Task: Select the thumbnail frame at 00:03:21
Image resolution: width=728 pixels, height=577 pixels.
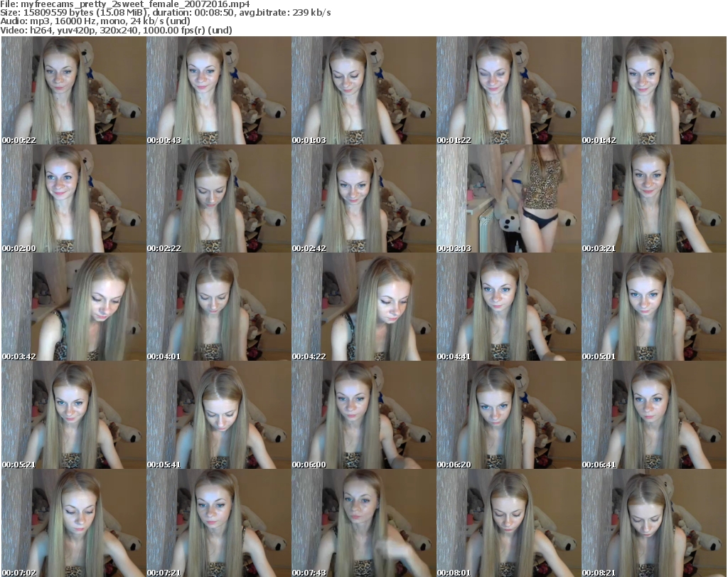Action: pos(654,198)
